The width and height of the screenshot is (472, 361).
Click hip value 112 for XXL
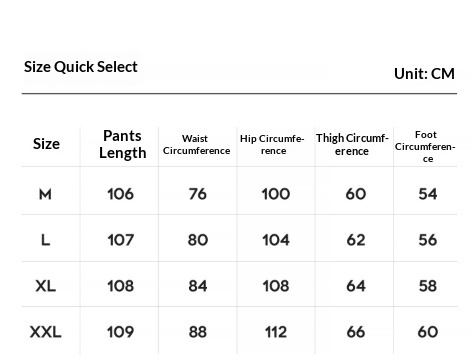point(276,332)
